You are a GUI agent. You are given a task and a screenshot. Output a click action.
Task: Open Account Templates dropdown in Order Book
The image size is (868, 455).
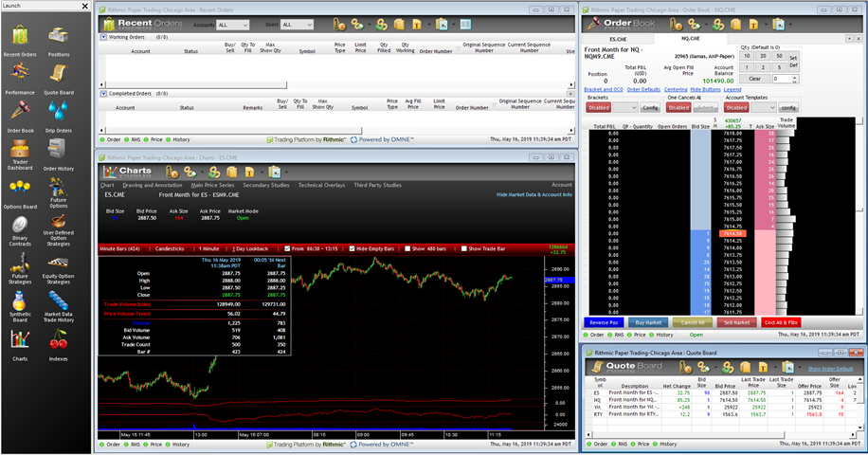pos(763,107)
